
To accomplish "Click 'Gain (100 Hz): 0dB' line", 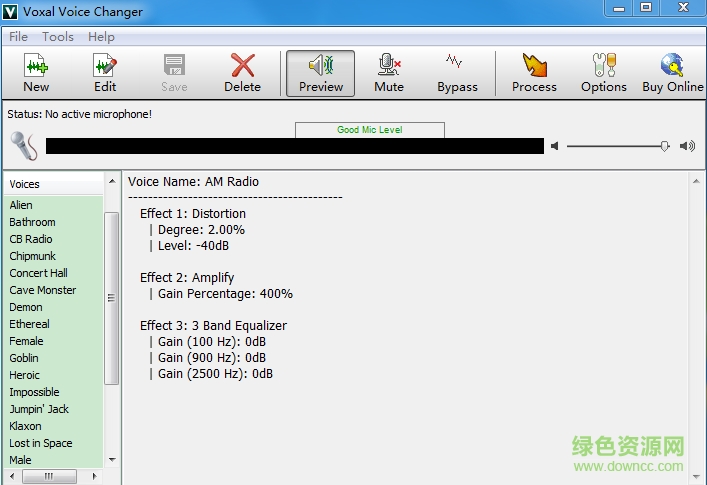I will [x=211, y=342].
